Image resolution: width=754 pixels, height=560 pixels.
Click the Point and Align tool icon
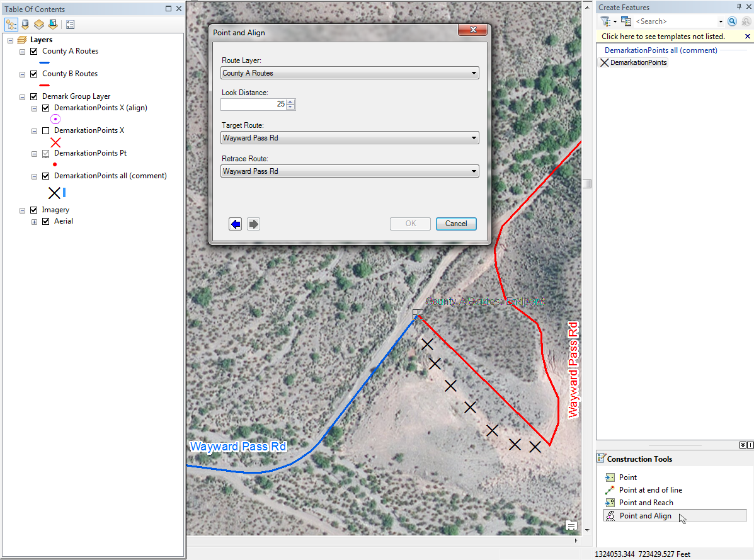click(610, 516)
